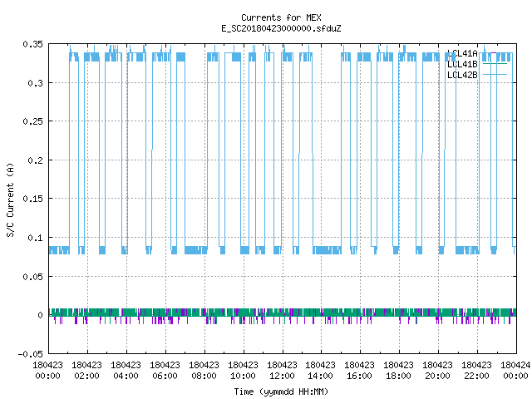Click the LCL41B legend label
The image size is (532, 399).
point(462,64)
